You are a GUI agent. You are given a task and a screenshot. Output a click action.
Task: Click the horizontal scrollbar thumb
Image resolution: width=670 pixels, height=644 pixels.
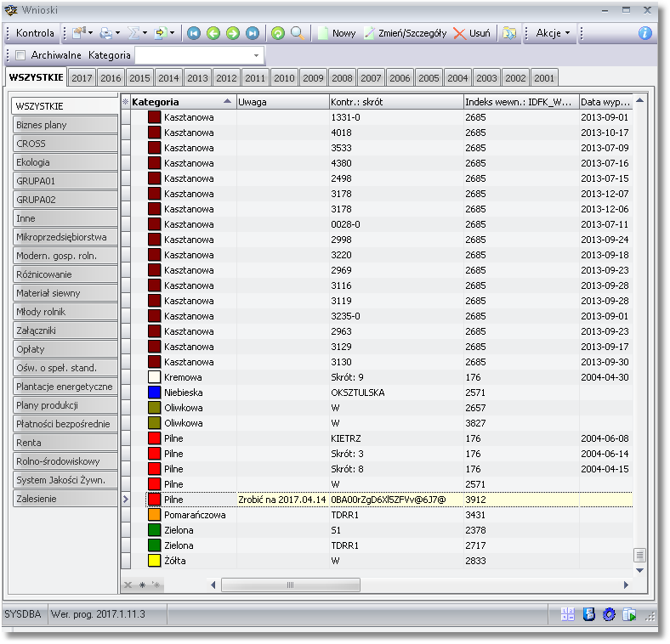click(x=291, y=585)
